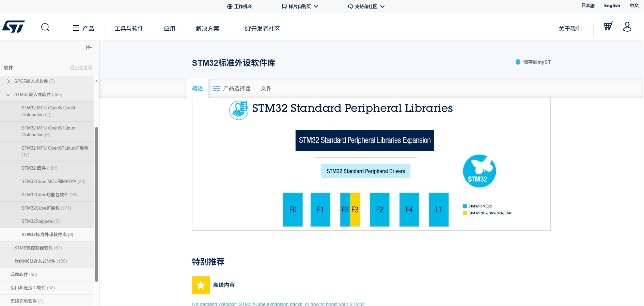Switch language to 日本語
Screen dimensions: 644x306
(x=588, y=5)
